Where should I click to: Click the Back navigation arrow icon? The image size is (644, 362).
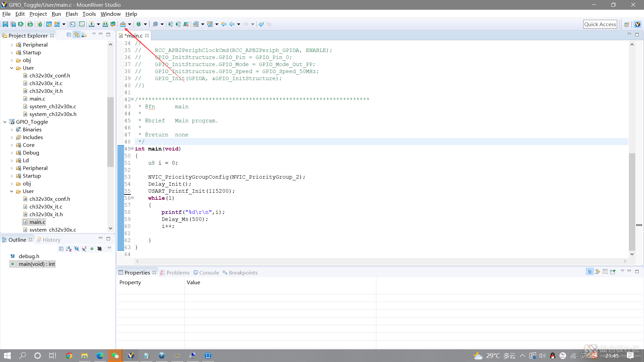click(x=232, y=24)
